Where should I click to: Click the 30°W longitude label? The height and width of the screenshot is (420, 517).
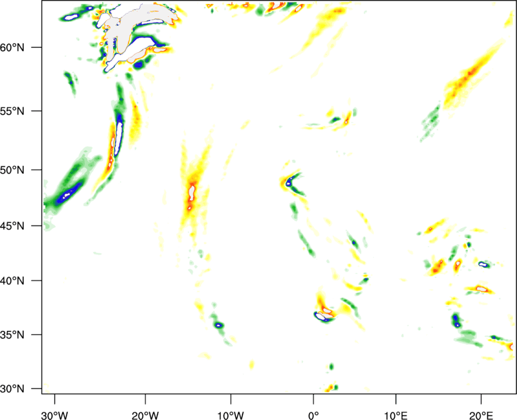55,415
